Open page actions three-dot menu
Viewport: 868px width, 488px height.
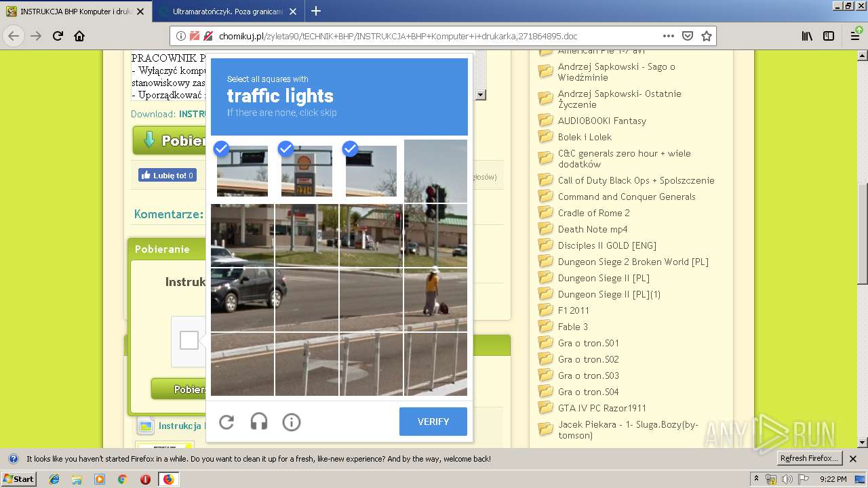(669, 36)
